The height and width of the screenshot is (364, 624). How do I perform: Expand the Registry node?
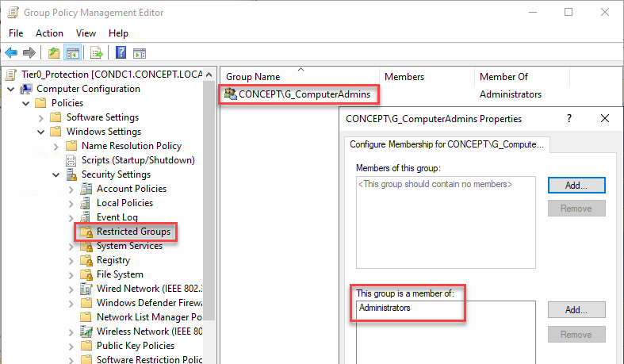click(71, 261)
